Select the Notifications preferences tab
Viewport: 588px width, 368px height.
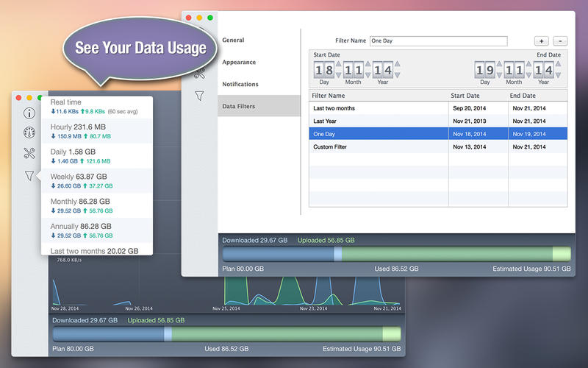coord(240,84)
